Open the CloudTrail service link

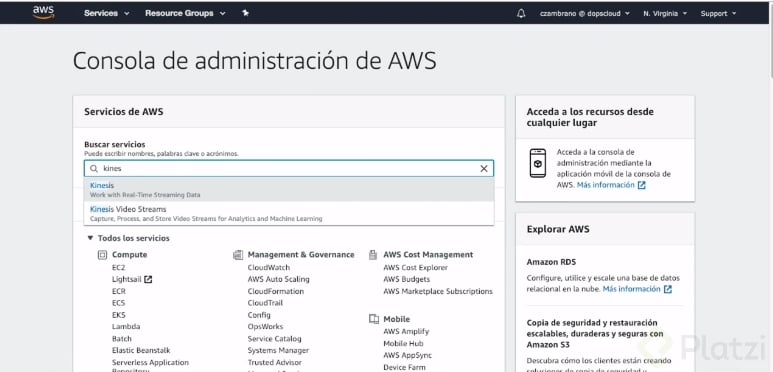point(265,303)
